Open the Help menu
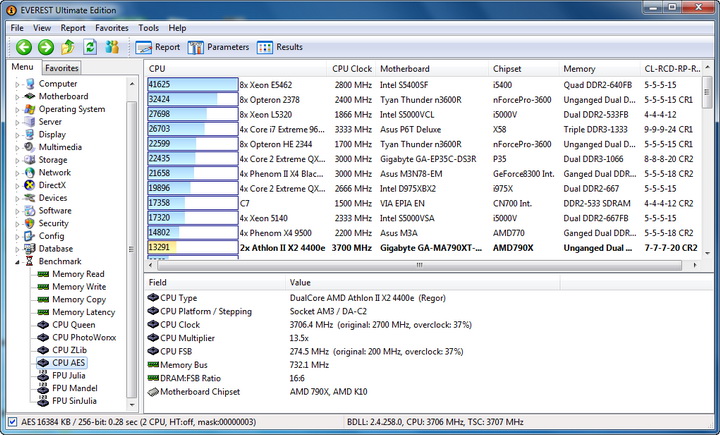Screen dimensions: 720x435 click(x=177, y=28)
